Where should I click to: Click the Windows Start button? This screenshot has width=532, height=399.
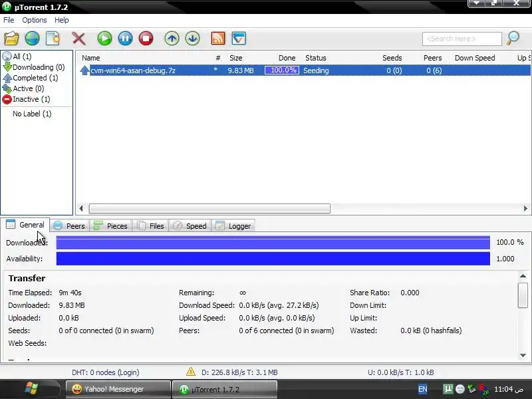pyautogui.click(x=31, y=388)
